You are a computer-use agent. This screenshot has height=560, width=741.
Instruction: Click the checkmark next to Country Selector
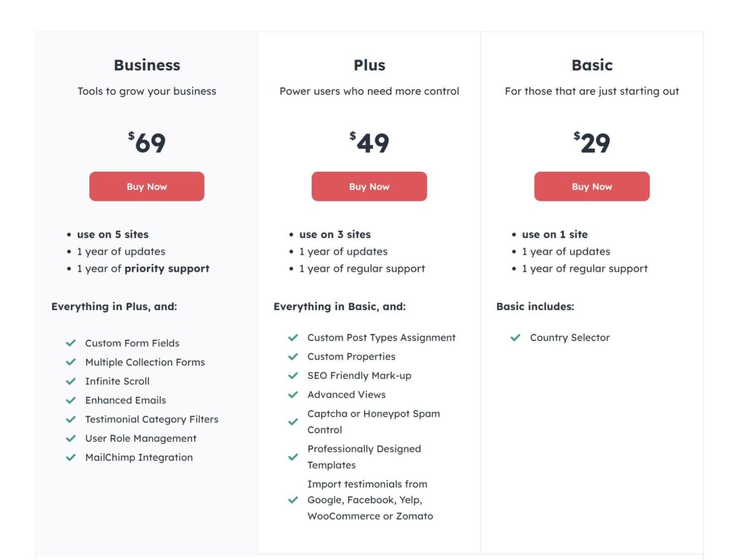516,338
